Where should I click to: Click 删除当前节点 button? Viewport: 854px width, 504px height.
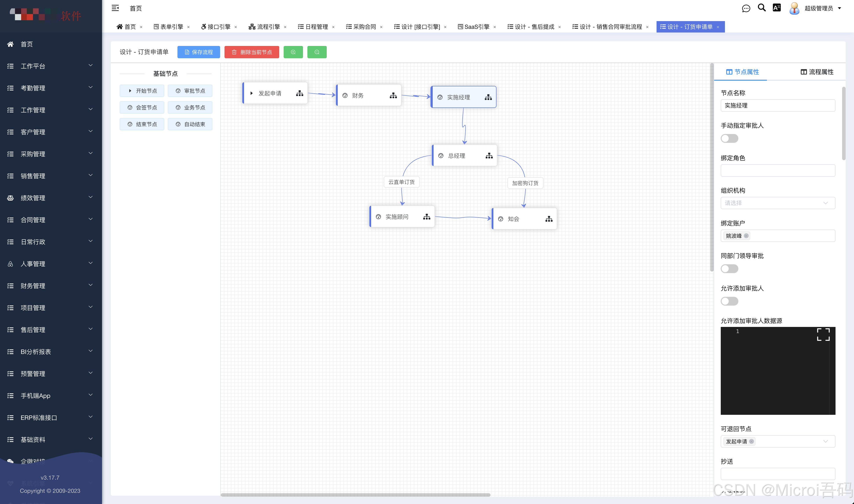pyautogui.click(x=252, y=52)
